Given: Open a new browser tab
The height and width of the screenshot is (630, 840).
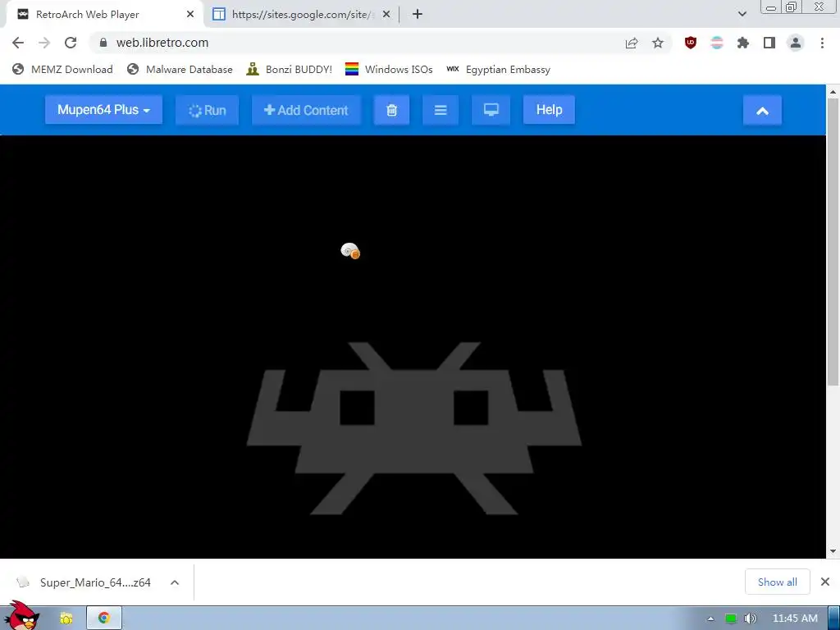Looking at the screenshot, I should [418, 15].
